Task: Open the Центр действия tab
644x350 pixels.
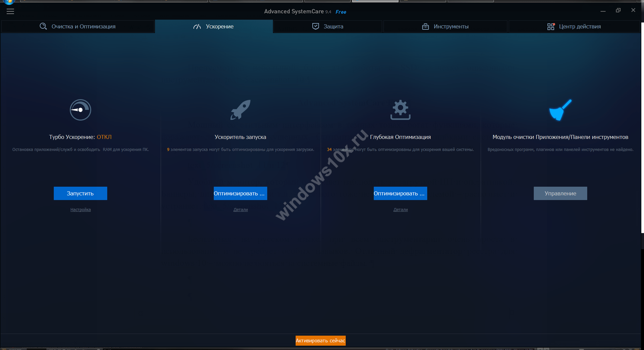Action: (574, 26)
